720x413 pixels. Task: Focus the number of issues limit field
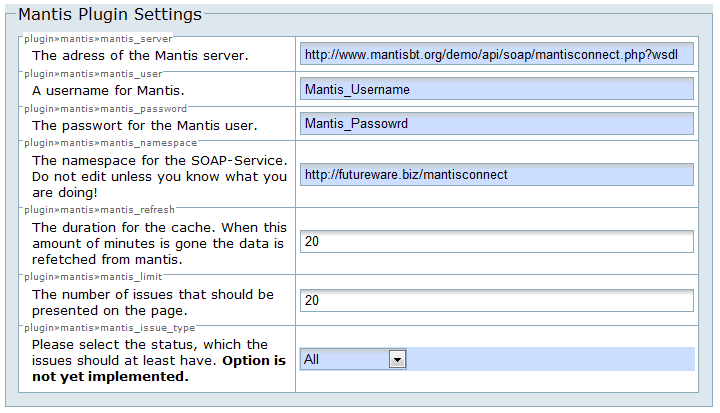[x=496, y=301]
